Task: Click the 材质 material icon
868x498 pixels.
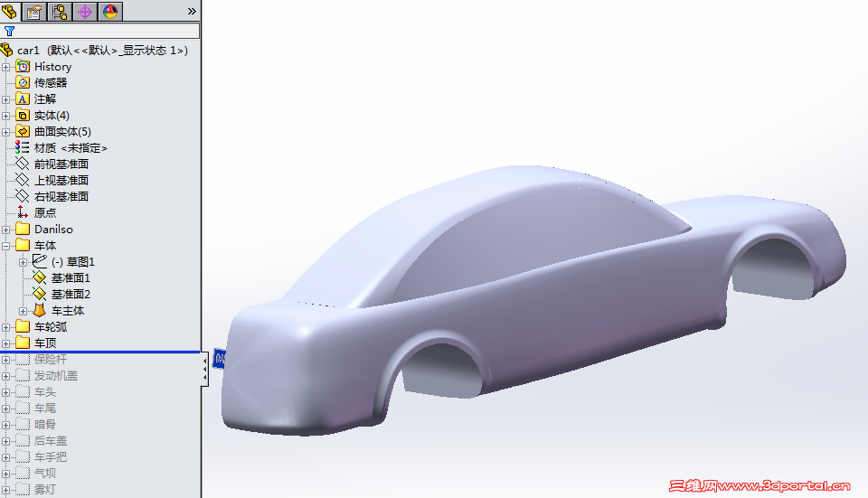Action: coord(23,147)
